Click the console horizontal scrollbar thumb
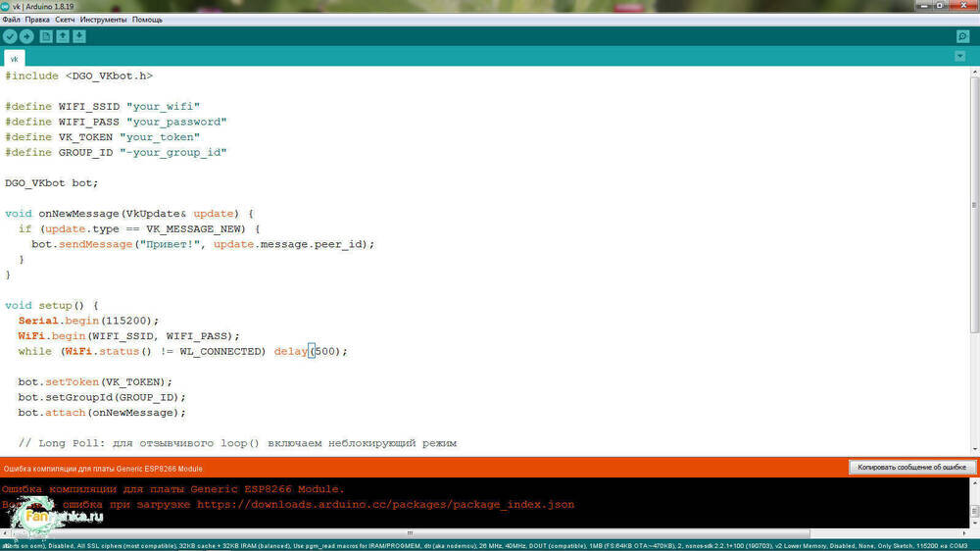 pos(410,533)
